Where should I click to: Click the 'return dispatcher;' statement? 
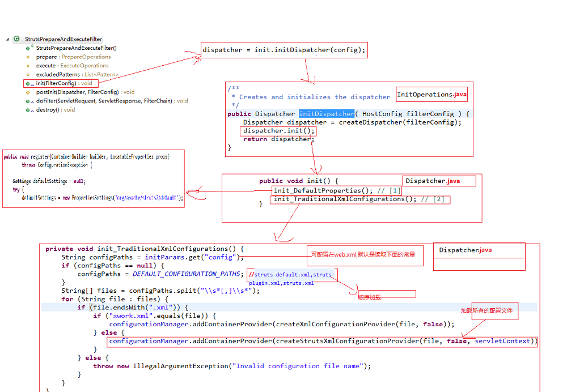point(279,139)
